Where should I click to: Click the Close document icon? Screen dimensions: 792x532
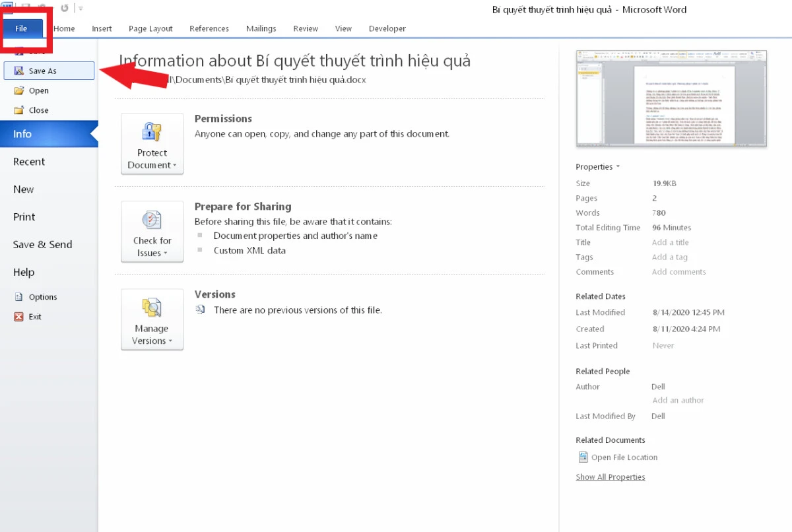(x=18, y=110)
